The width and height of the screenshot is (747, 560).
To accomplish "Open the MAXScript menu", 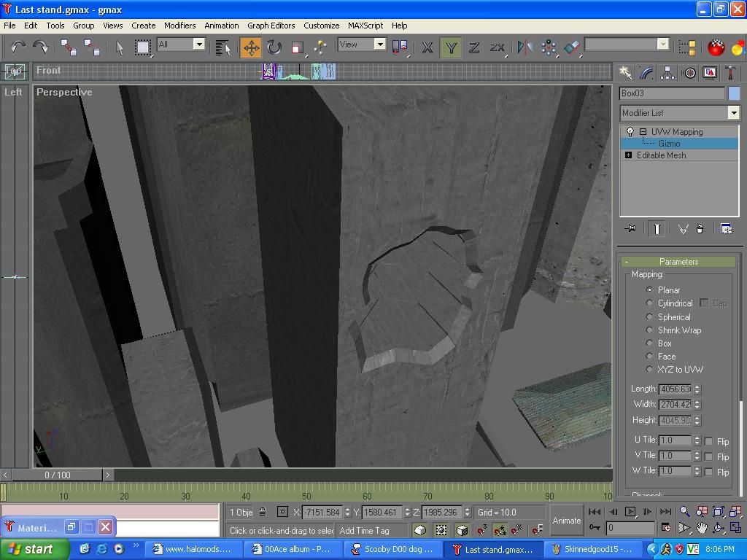I will point(365,26).
